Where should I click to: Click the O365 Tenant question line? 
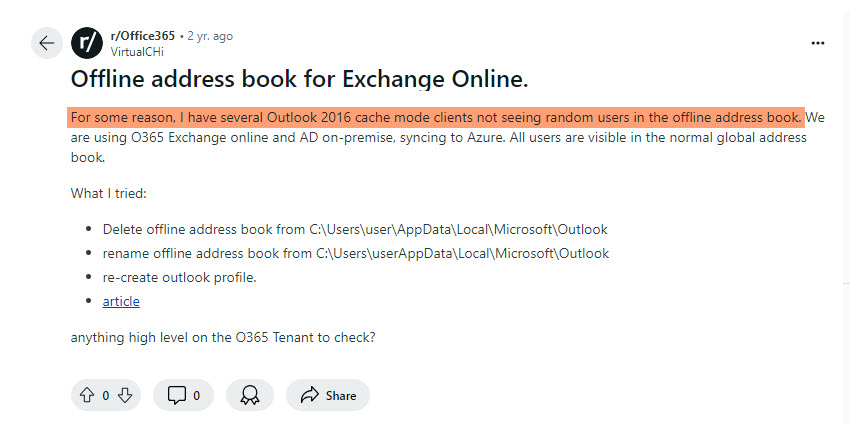(223, 337)
